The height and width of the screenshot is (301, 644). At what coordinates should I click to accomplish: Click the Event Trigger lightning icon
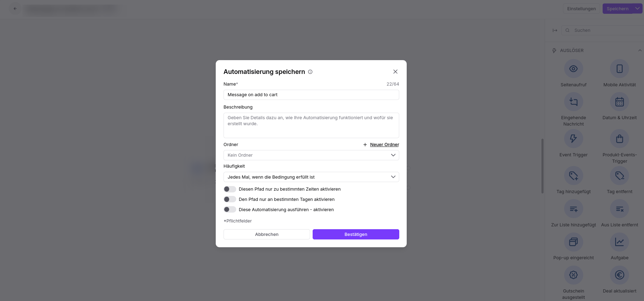click(573, 139)
